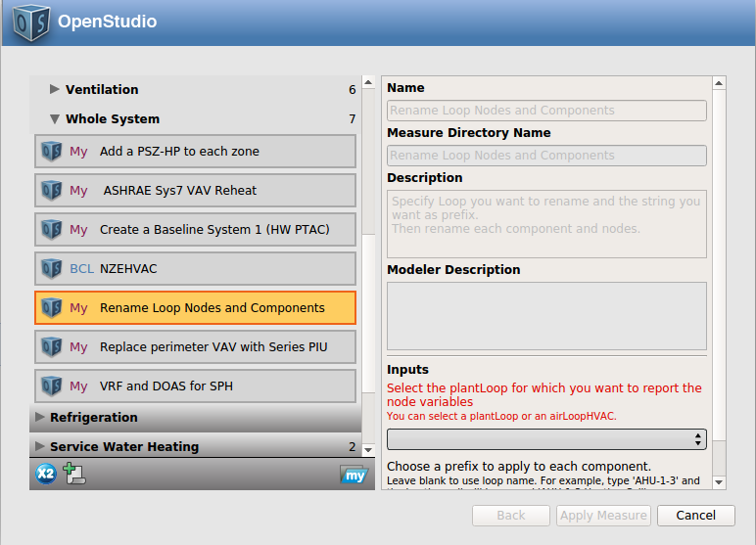Click the Modeler Description text area
This screenshot has width=756, height=545.
tap(546, 316)
